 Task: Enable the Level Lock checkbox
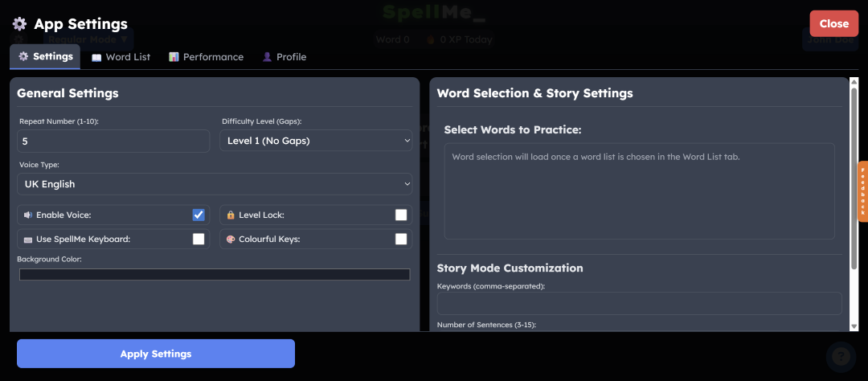click(401, 215)
